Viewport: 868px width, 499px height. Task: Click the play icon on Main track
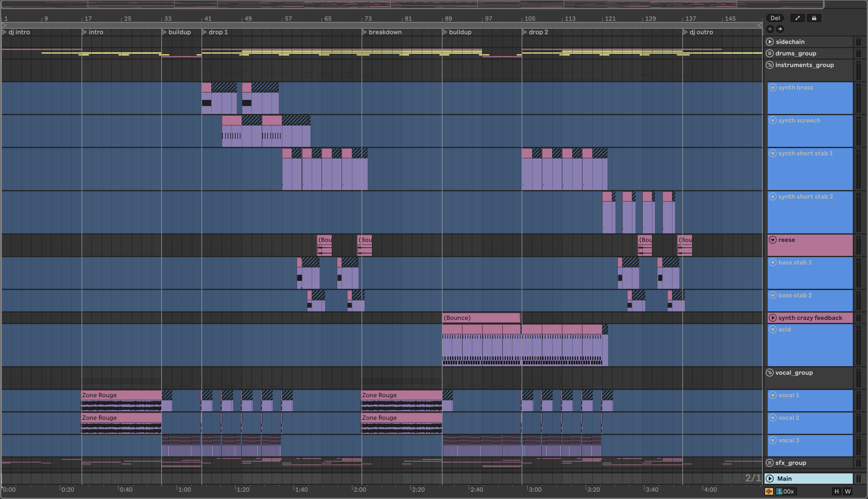click(x=770, y=478)
